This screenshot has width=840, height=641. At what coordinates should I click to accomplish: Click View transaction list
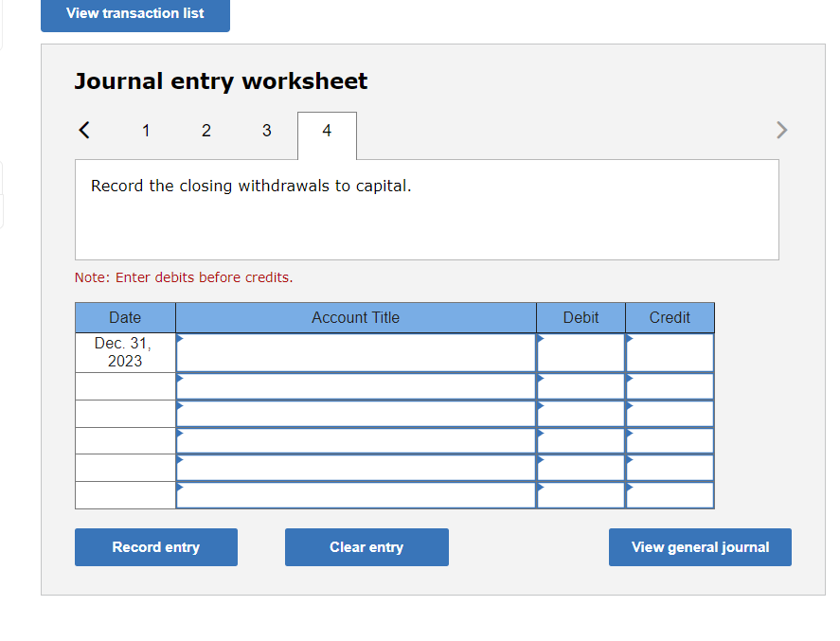[x=134, y=13]
